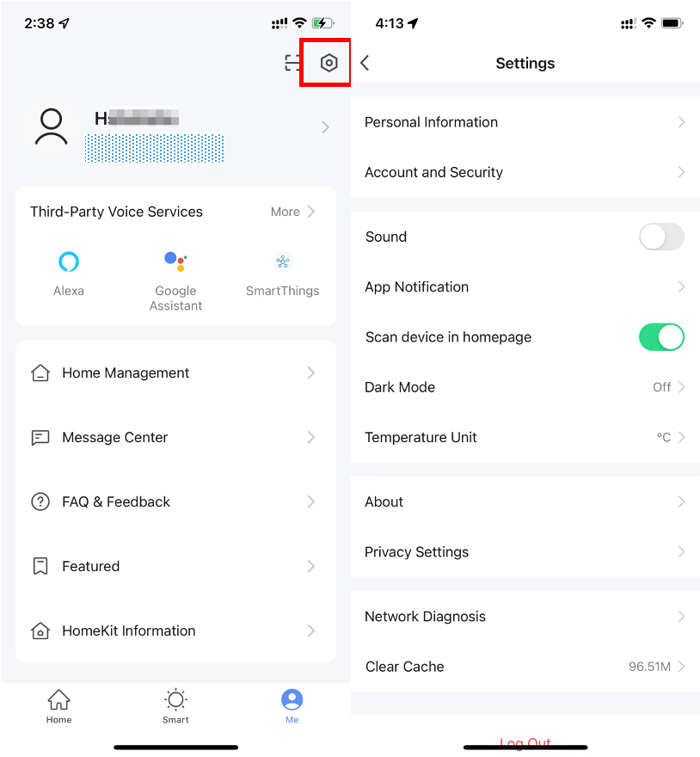Open Account and Security
700x757 pixels.
click(525, 172)
